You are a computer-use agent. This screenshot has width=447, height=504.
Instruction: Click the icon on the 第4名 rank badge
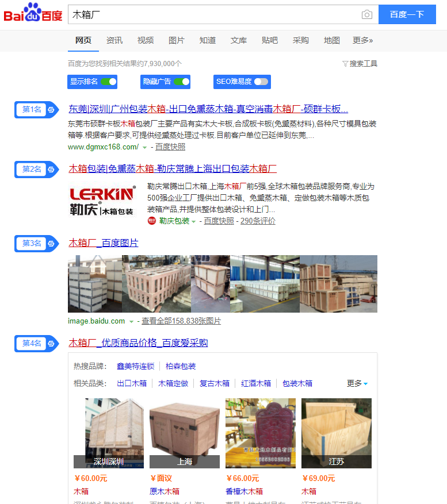click(51, 344)
